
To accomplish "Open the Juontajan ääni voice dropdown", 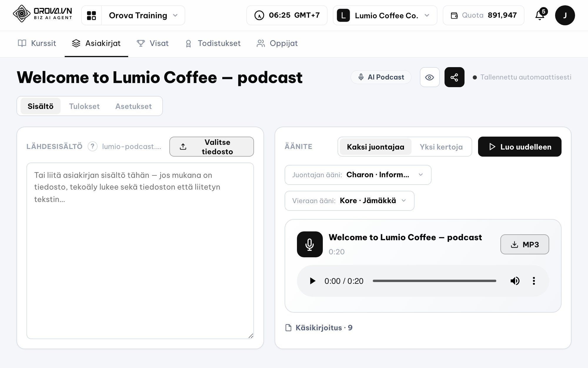I will tap(358, 175).
